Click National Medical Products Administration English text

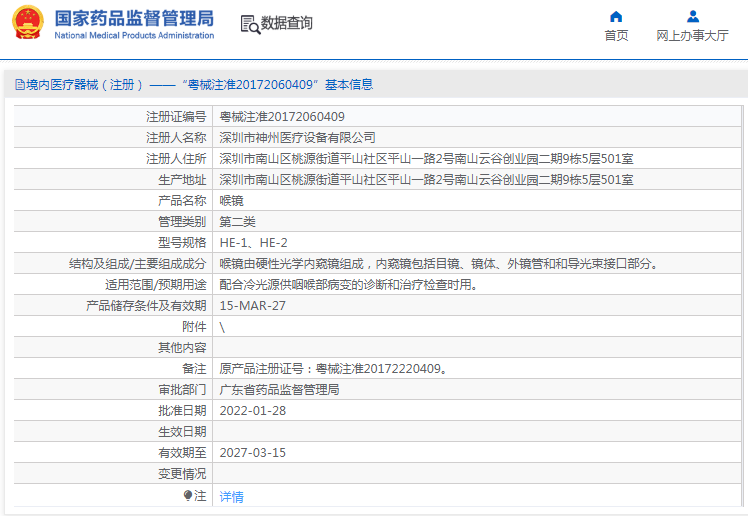click(134, 36)
